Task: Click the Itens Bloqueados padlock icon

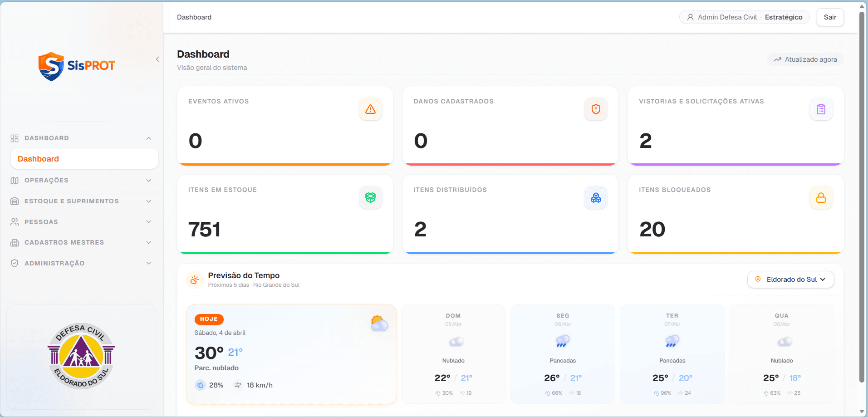Action: point(821,198)
